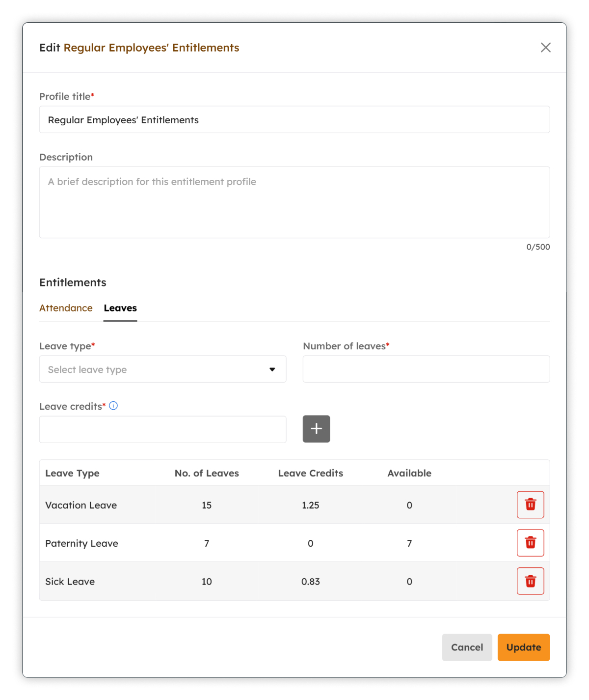Click the Leave Credits column header
The width and height of the screenshot is (589, 700).
(311, 473)
